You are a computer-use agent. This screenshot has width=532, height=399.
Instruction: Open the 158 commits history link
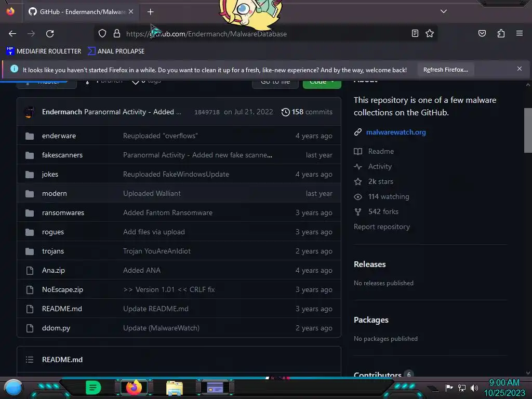tap(307, 112)
